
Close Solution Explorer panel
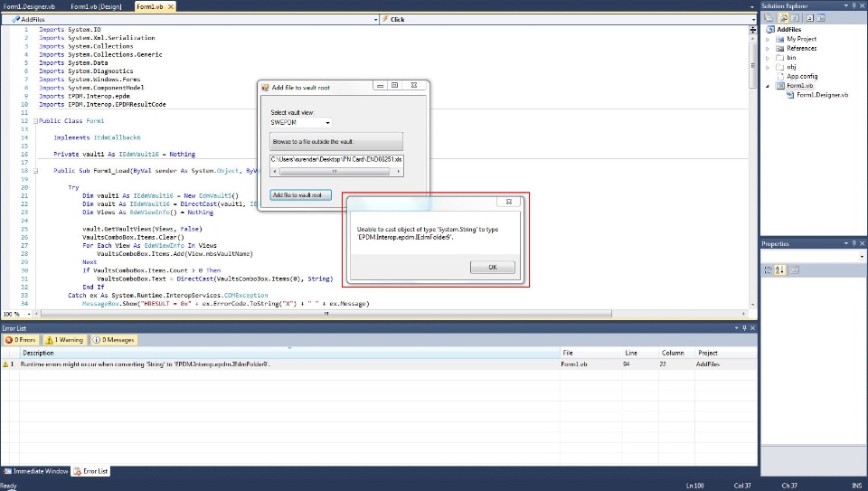[862, 5]
